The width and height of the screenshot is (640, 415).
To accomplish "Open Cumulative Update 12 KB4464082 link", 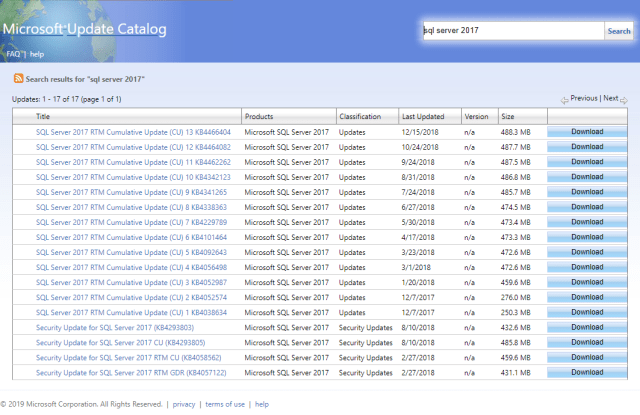I will [x=133, y=147].
